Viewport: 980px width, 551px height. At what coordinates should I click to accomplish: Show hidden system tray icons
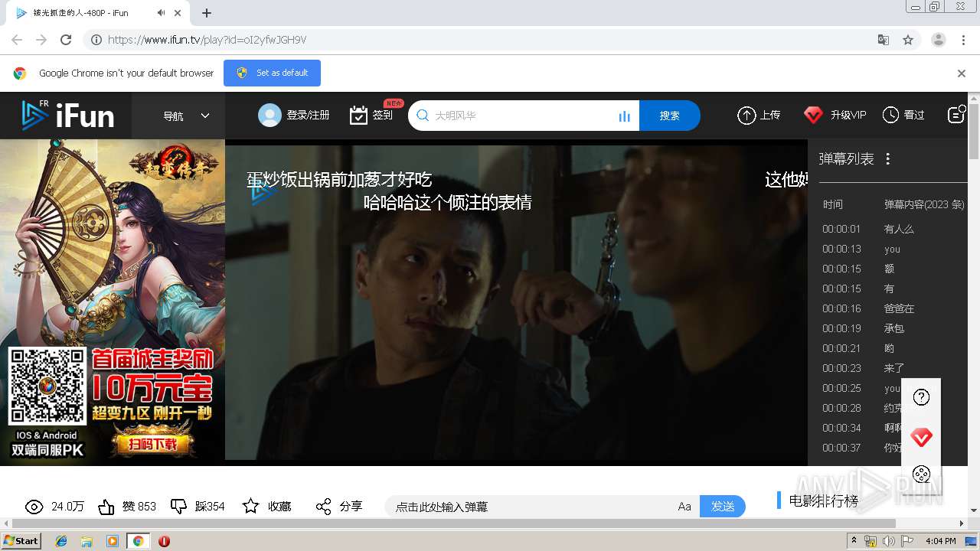[854, 541]
